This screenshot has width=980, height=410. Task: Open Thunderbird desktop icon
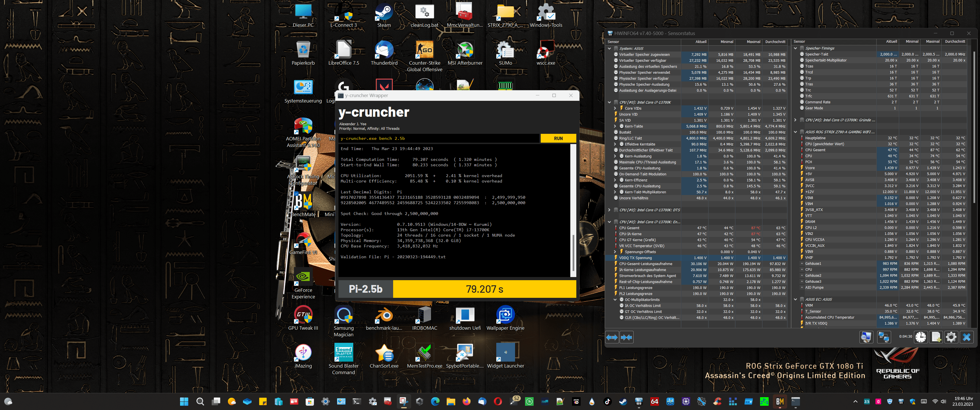click(384, 53)
